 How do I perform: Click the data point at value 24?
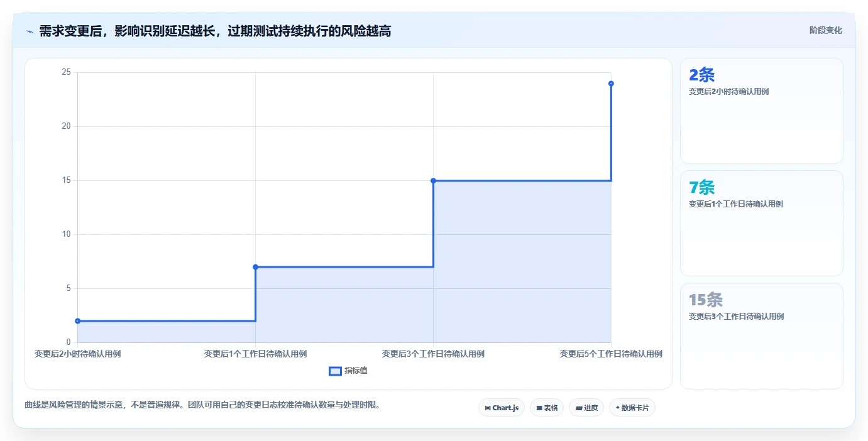(x=611, y=84)
